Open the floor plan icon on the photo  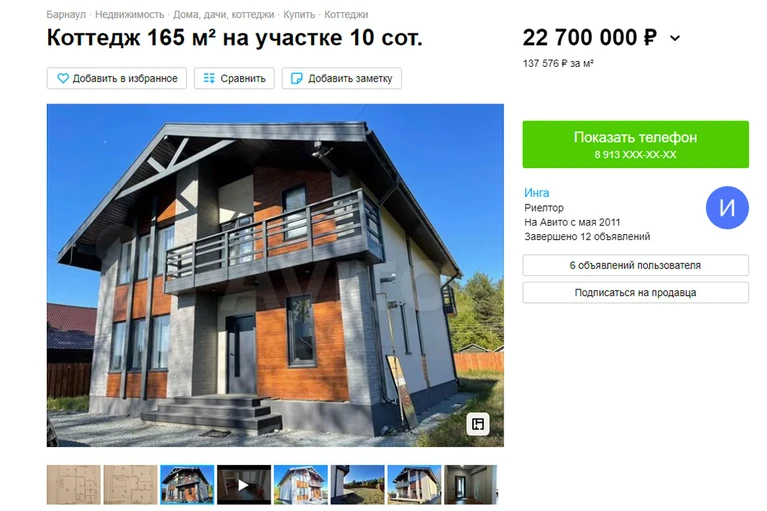(x=477, y=423)
